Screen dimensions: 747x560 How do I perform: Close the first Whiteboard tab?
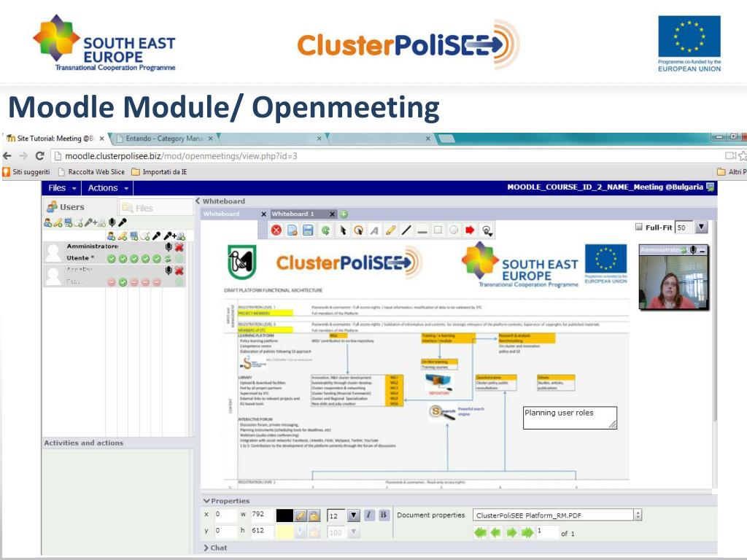(x=263, y=214)
